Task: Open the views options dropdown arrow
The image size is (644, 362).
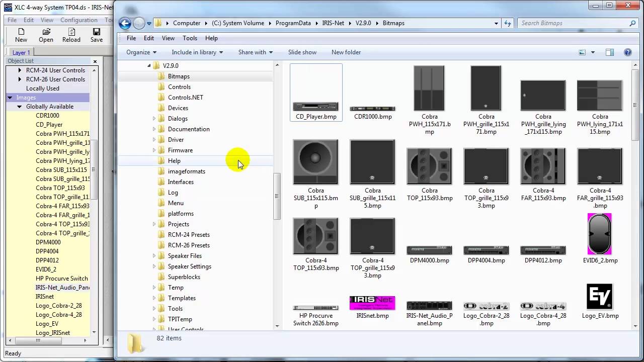Action: [593, 52]
